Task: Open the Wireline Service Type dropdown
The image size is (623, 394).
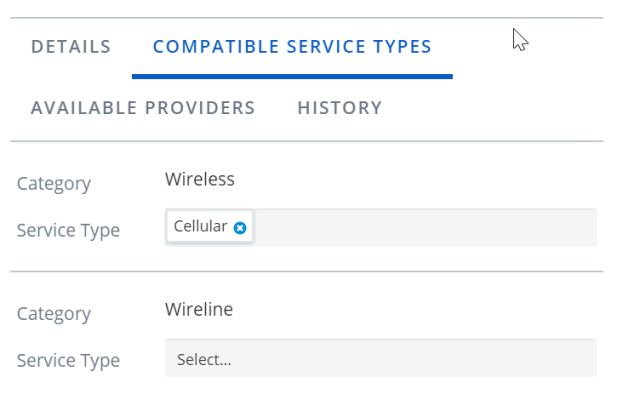Action: (381, 358)
